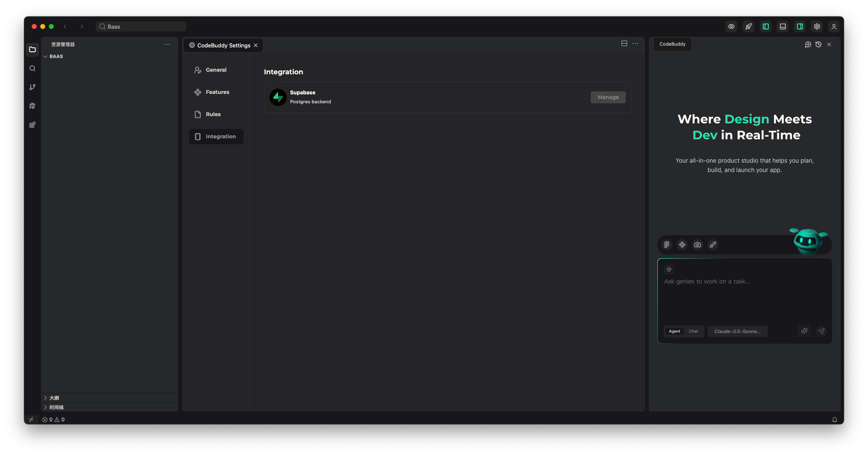Send the message with the paper plane icon
Image resolution: width=868 pixels, height=456 pixels.
coord(821,331)
